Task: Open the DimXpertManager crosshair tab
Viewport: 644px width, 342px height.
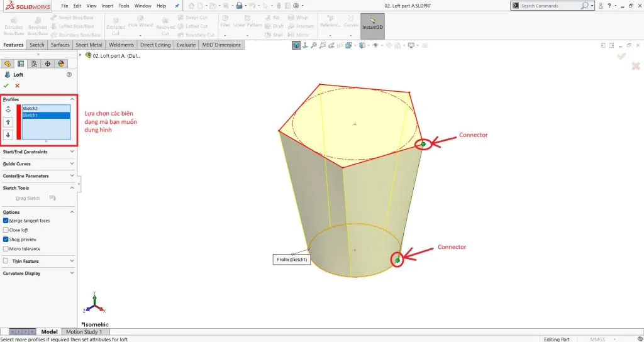Action: pos(48,63)
